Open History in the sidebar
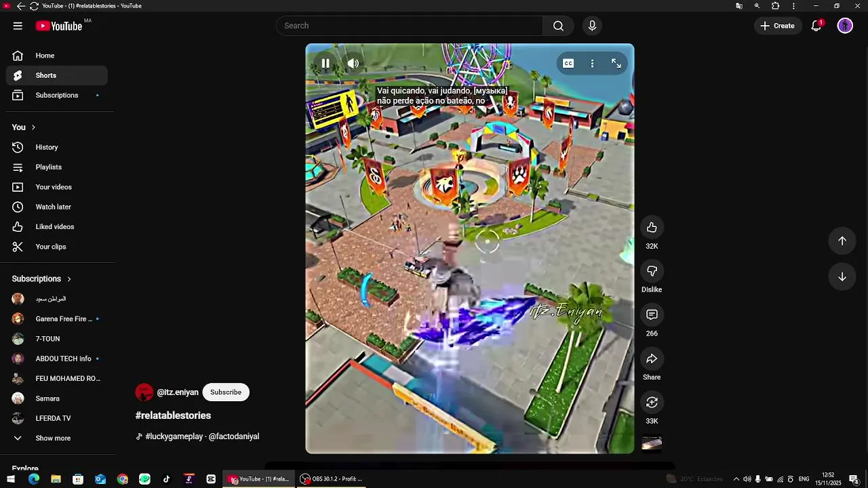 coord(57,147)
